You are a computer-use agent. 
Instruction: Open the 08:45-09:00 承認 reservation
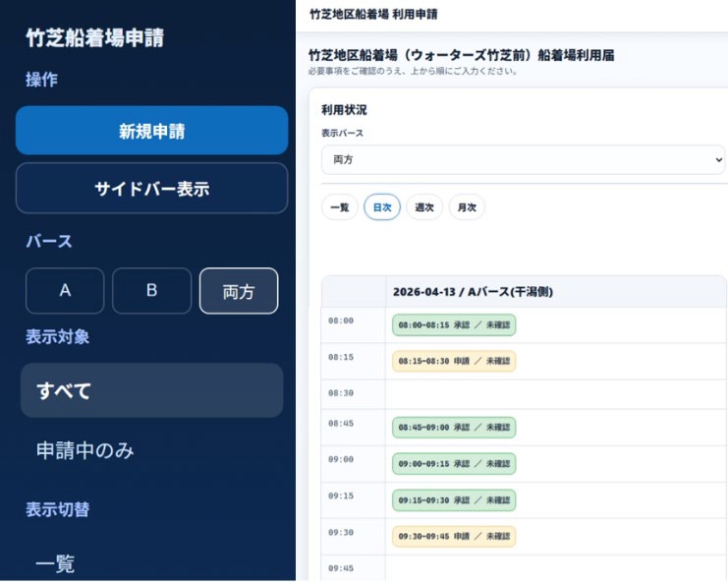(x=454, y=428)
